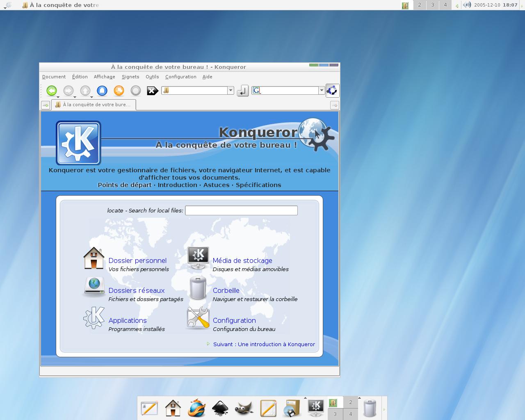The width and height of the screenshot is (525, 420).
Task: Open the Édition menu
Action: pos(80,77)
